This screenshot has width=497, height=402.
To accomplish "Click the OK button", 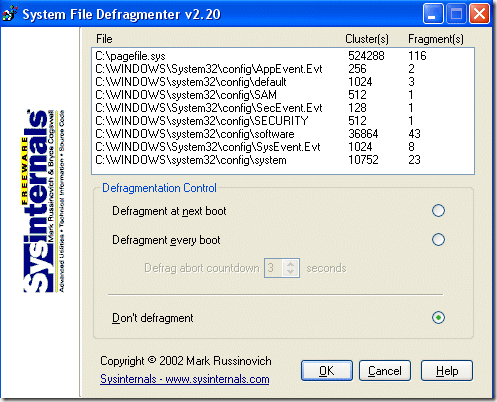I will pyautogui.click(x=327, y=370).
